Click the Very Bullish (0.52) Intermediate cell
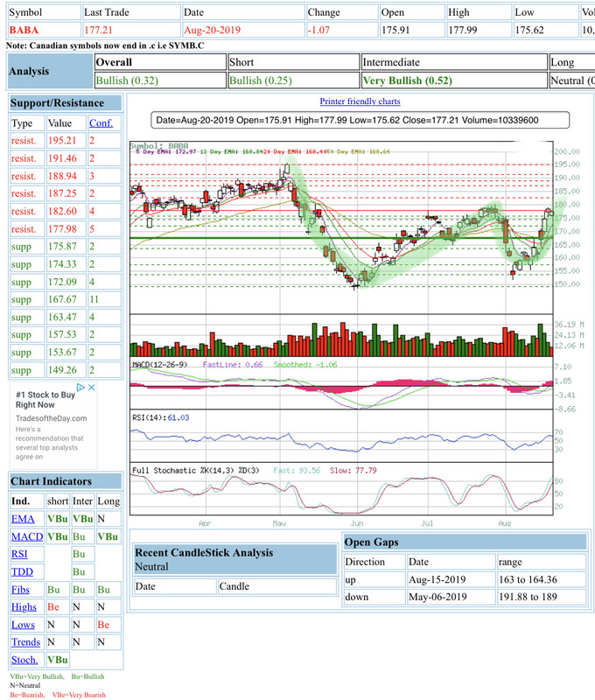 (x=454, y=80)
